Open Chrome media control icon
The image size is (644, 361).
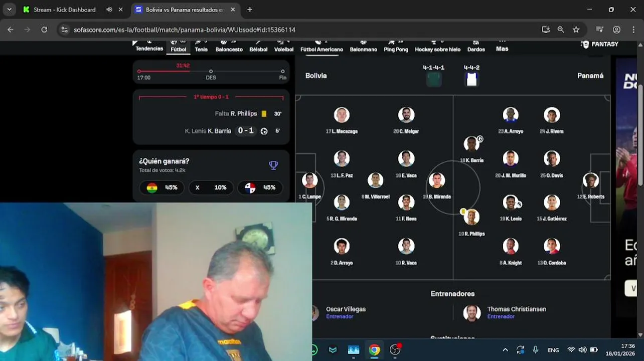tap(599, 30)
